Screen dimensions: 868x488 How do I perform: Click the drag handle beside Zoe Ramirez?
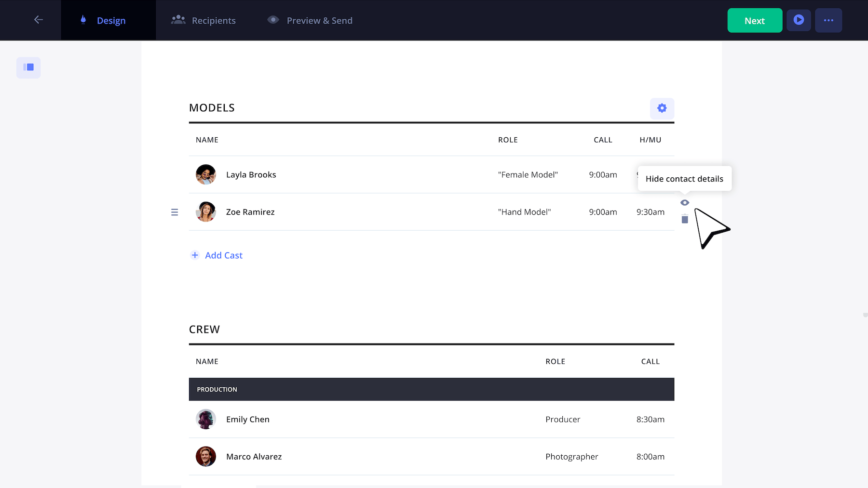175,212
